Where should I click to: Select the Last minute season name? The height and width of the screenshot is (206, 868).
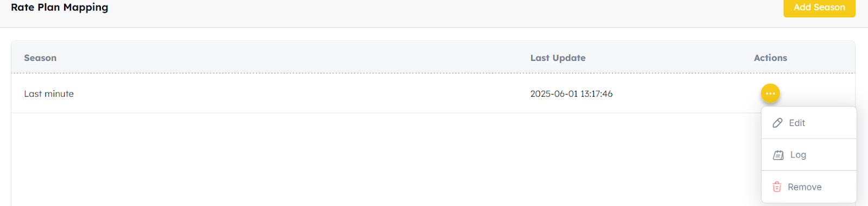(49, 93)
